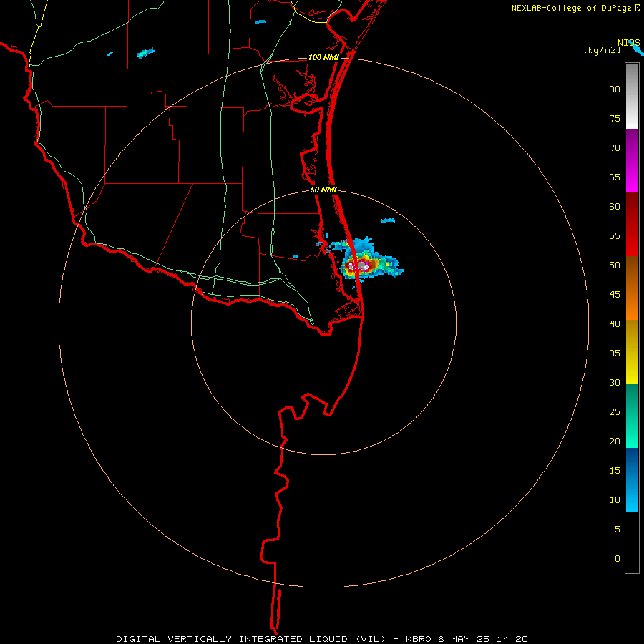Screen dimensions: 644x644
Task: Select the red segment of the color scale
Action: [x=632, y=224]
